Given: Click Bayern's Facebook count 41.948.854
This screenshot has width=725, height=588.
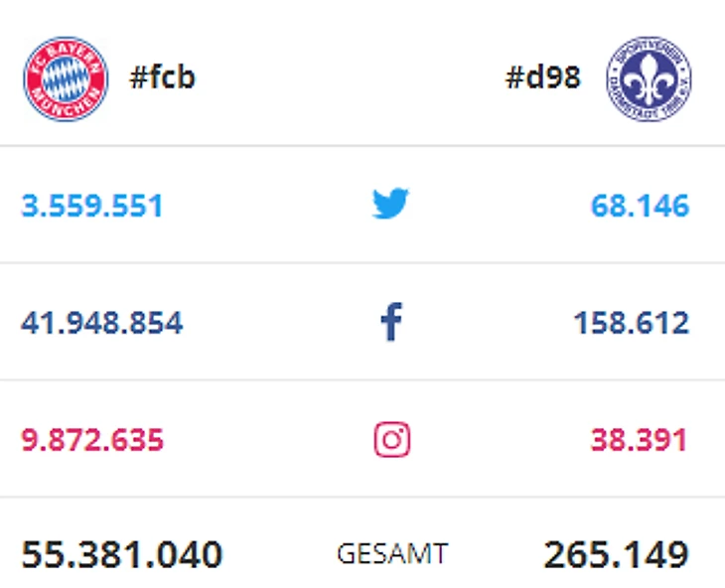Looking at the screenshot, I should pos(102,323).
